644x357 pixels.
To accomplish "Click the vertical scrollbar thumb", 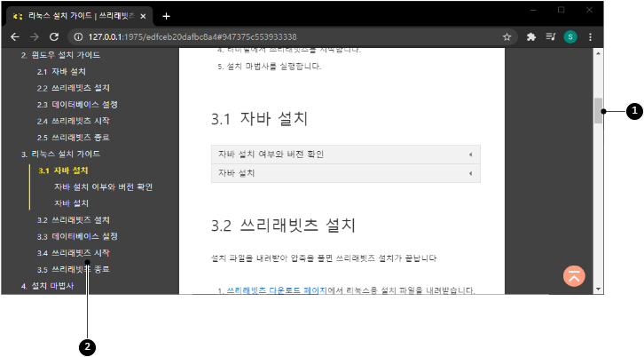I will tap(598, 111).
